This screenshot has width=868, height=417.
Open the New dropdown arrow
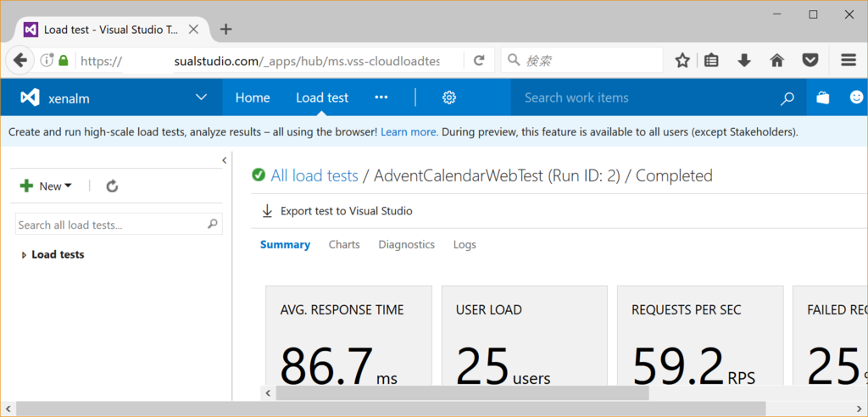click(x=68, y=186)
